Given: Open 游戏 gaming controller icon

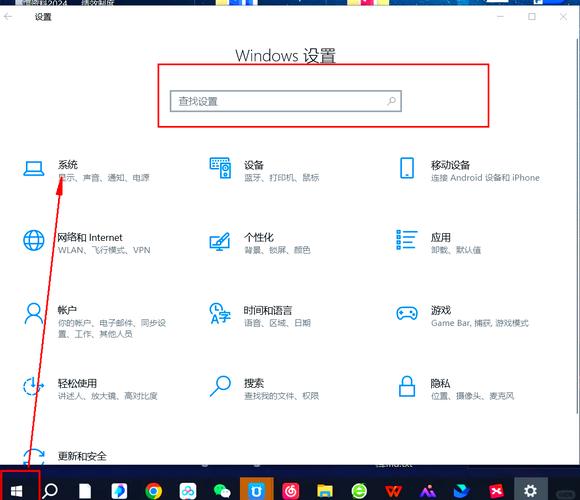Looking at the screenshot, I should pyautogui.click(x=407, y=314).
